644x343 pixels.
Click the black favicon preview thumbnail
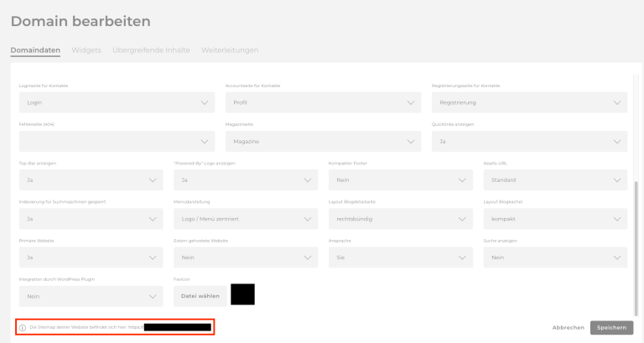pos(242,295)
